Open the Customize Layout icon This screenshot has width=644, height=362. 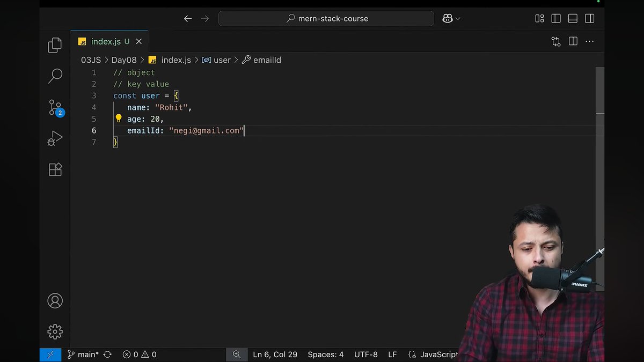pyautogui.click(x=539, y=18)
